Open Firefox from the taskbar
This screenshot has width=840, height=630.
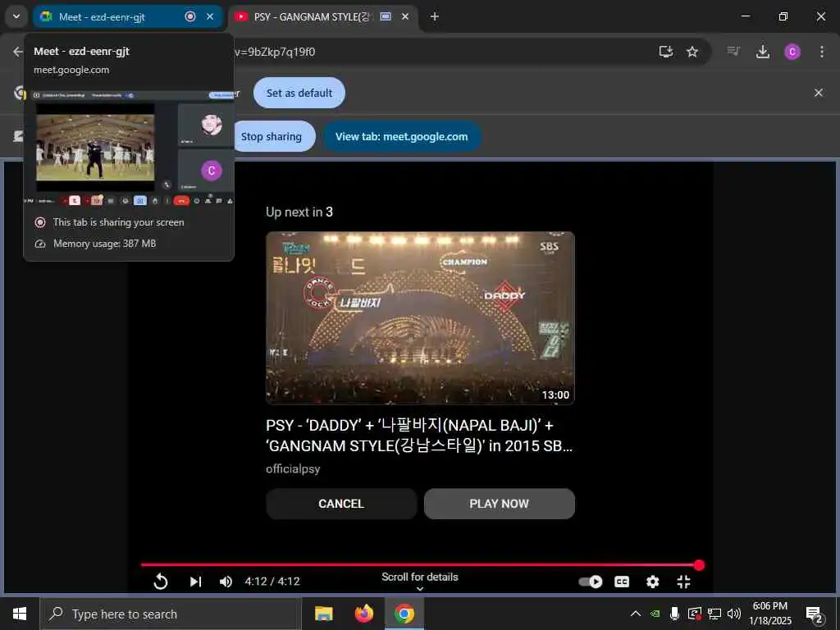click(364, 614)
